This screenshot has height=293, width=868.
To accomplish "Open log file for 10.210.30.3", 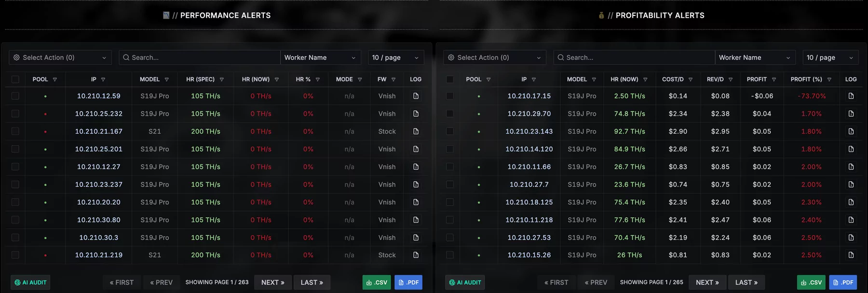I will (x=416, y=238).
